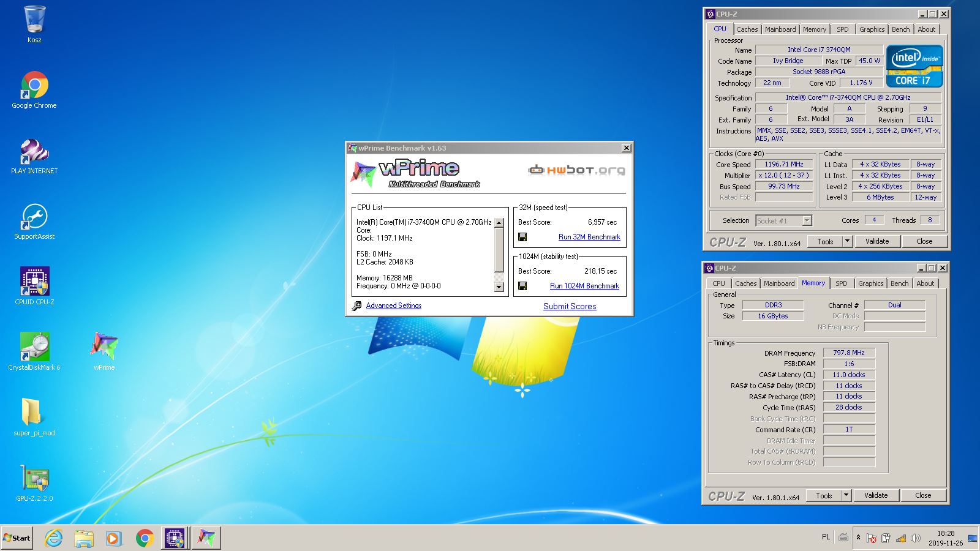
Task: Click the power plug tray icon
Action: pyautogui.click(x=886, y=538)
